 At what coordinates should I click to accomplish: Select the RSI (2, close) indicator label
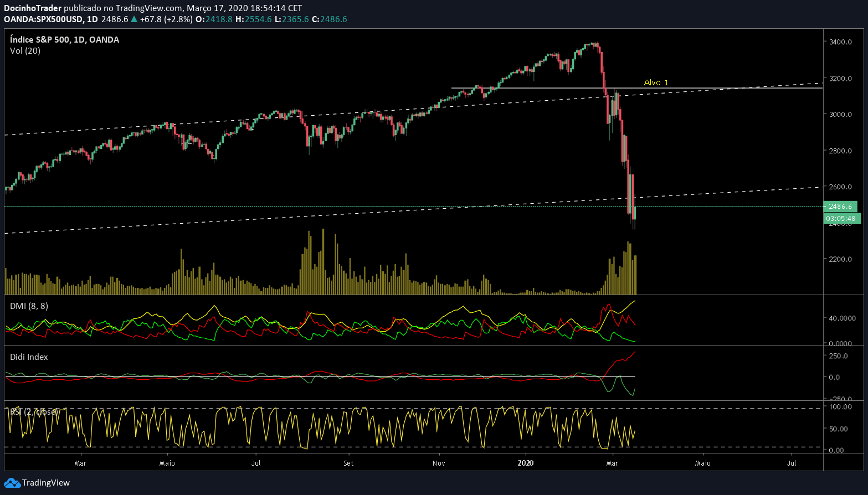(x=34, y=412)
